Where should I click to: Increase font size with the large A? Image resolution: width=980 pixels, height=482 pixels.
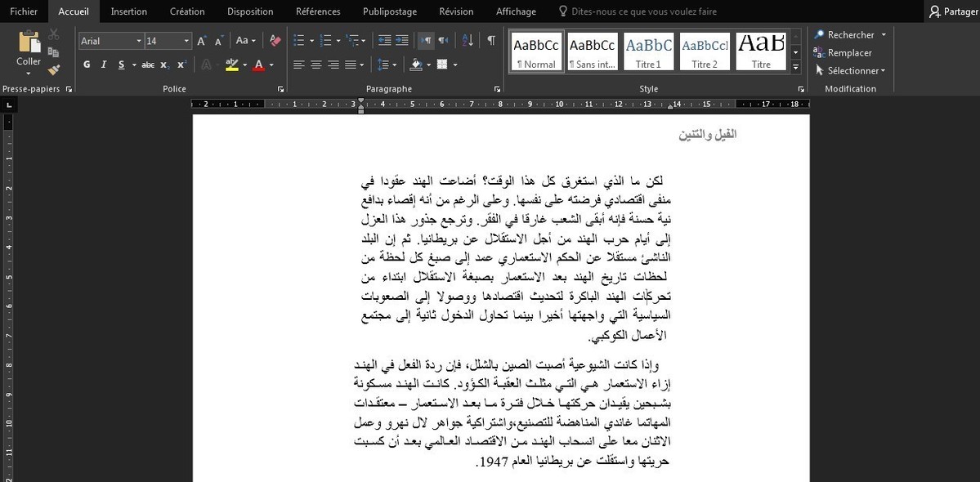tap(202, 41)
